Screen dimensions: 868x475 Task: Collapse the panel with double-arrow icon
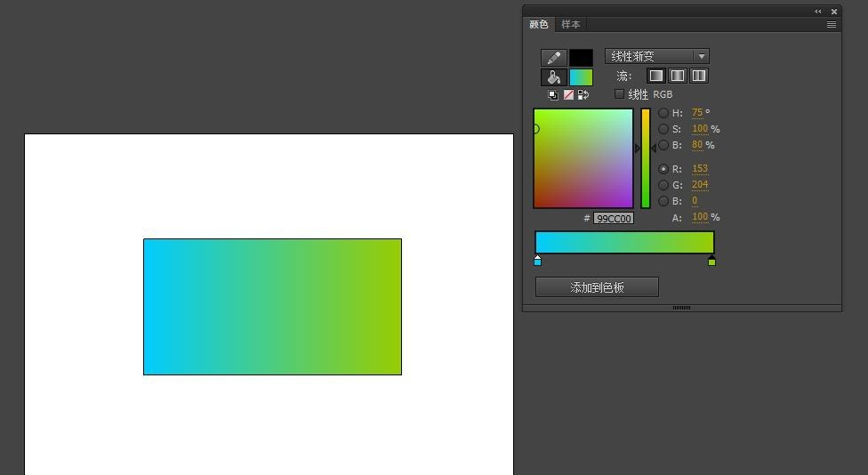pyautogui.click(x=818, y=12)
